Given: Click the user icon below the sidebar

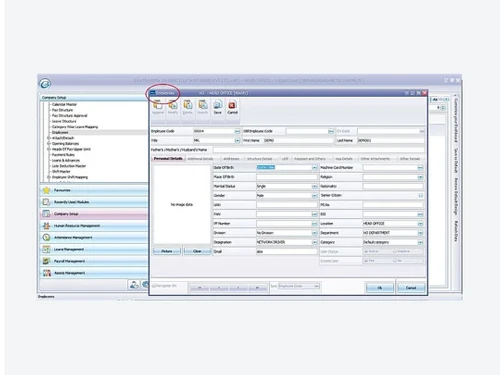Looking at the screenshot, I should 134,285.
